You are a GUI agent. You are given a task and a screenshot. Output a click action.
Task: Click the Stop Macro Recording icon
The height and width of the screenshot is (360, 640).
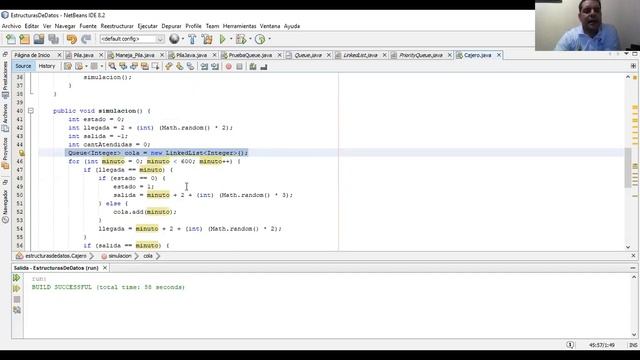tap(239, 67)
